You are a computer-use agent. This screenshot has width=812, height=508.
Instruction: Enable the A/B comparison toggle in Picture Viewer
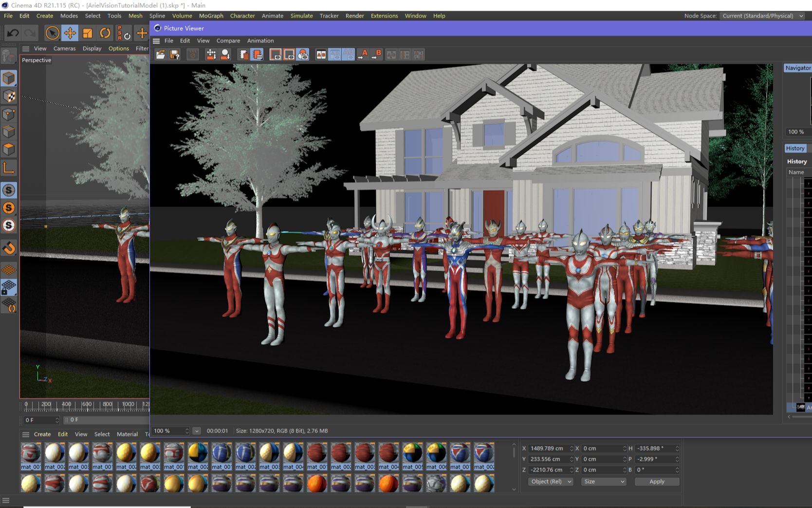(321, 54)
